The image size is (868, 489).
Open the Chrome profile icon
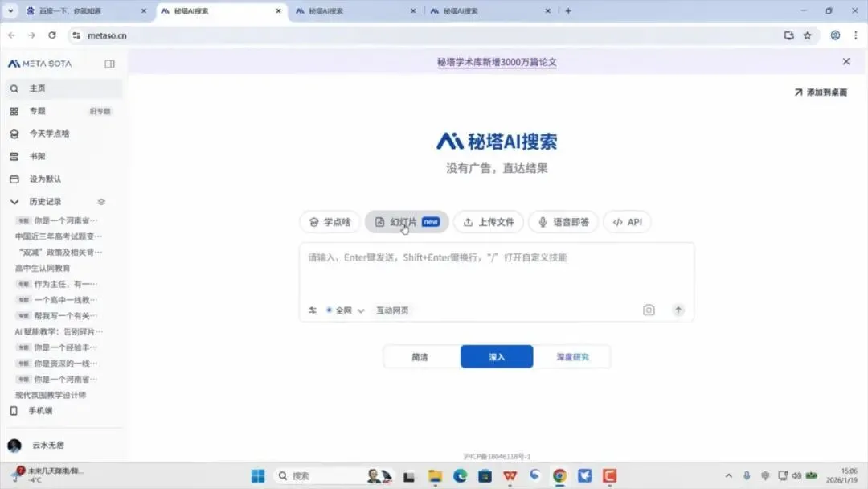pos(835,35)
